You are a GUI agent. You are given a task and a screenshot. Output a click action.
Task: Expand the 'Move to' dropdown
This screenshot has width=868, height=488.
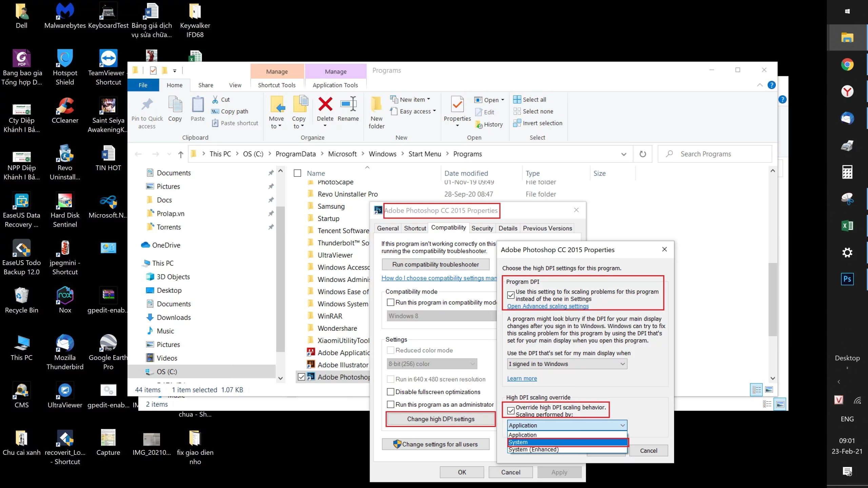tap(276, 122)
